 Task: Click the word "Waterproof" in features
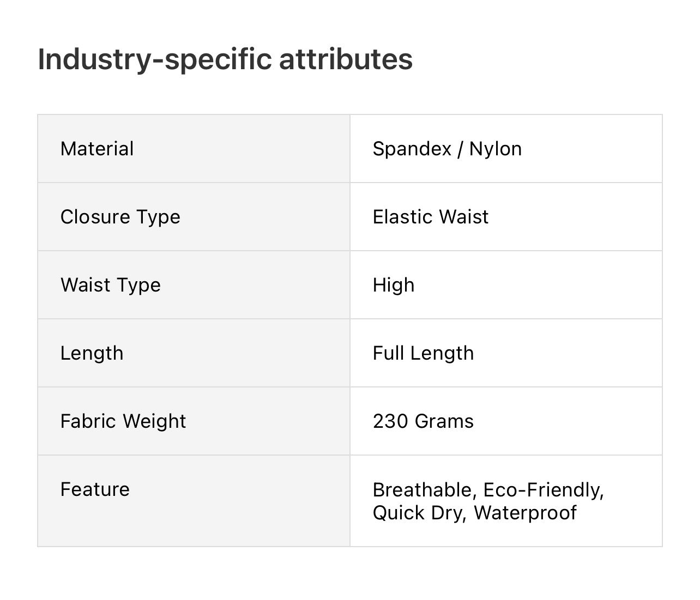[x=524, y=513]
